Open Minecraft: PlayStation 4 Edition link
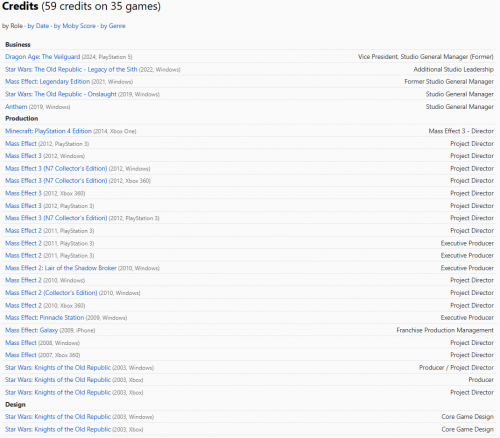The height and width of the screenshot is (438, 500). click(x=48, y=131)
